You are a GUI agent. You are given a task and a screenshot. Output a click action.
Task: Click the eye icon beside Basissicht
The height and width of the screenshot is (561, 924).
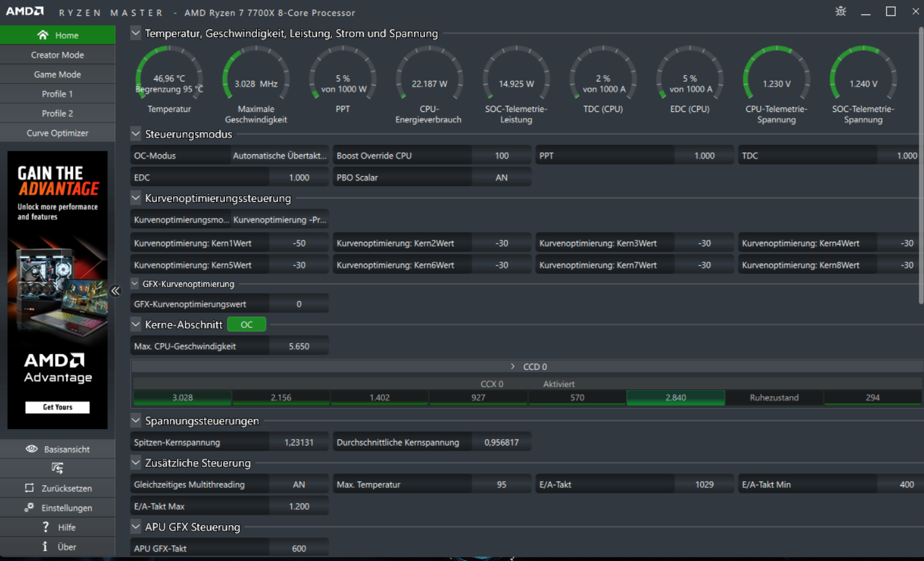pyautogui.click(x=31, y=449)
